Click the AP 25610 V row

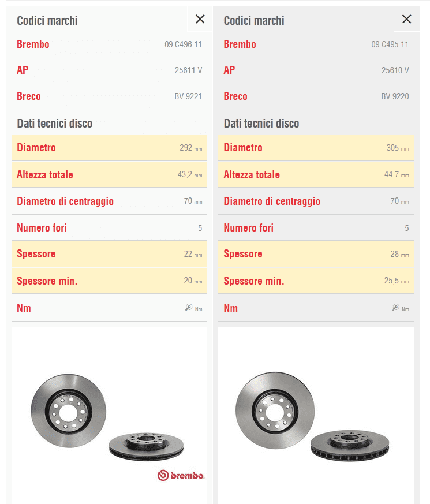click(316, 70)
